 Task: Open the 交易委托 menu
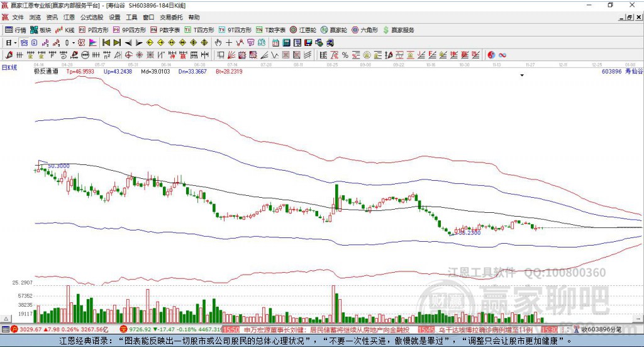171,17
